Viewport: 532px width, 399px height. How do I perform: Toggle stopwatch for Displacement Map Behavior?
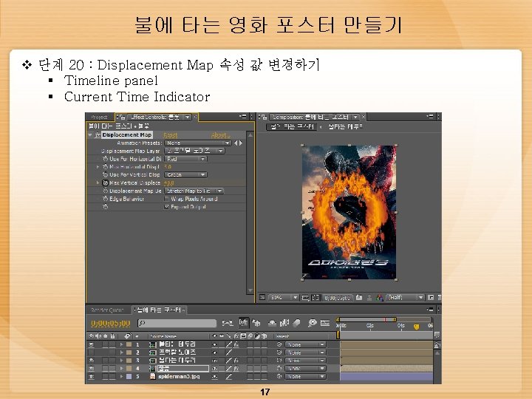[x=105, y=191]
